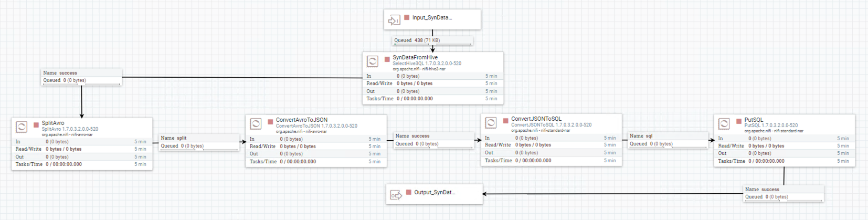868x220 pixels.
Task: Click the SynDataFromHive processor name
Action: 415,57
